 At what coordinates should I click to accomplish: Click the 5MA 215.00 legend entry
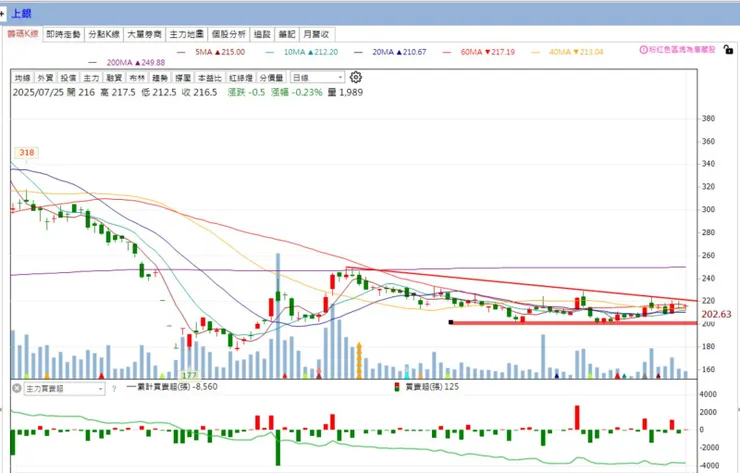click(211, 52)
